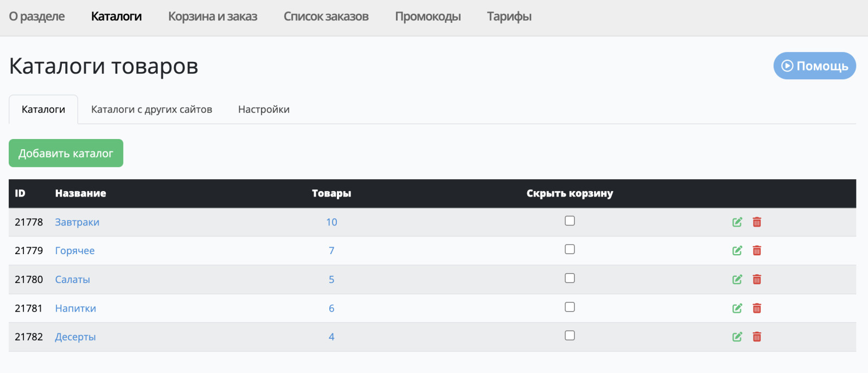Viewport: 868px width, 373px height.
Task: Check hide cart for Салаты
Action: tap(570, 278)
